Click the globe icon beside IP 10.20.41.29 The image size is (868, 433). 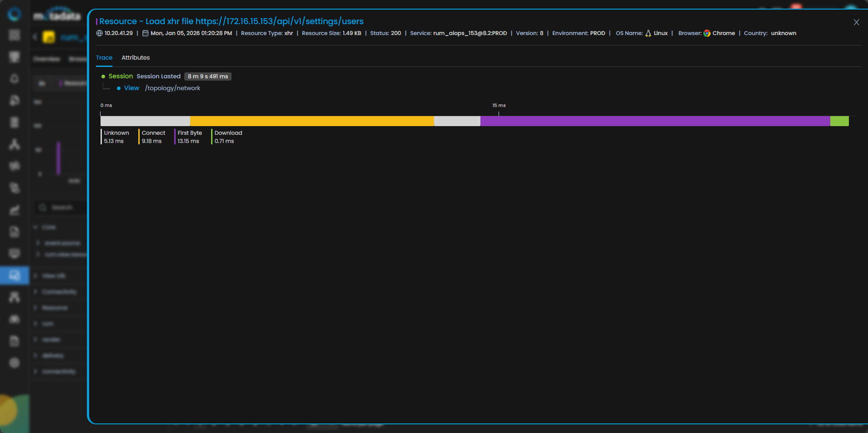point(99,33)
